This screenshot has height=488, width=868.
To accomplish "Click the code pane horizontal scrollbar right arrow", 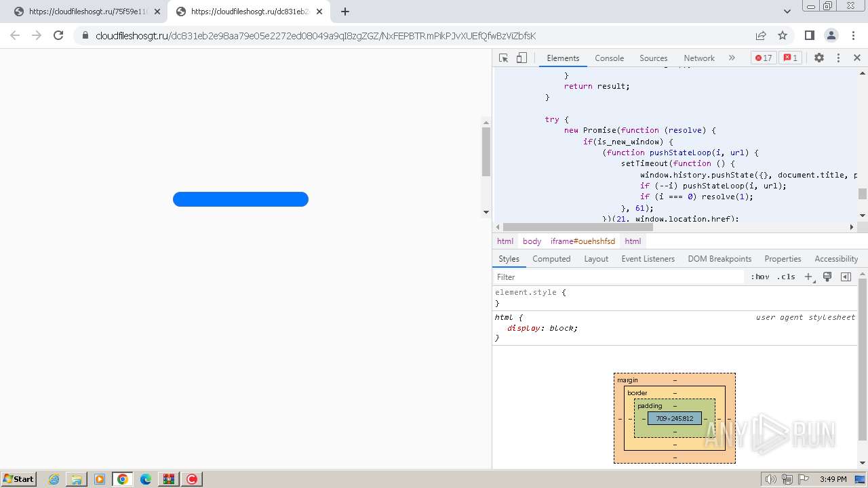I will click(x=852, y=227).
